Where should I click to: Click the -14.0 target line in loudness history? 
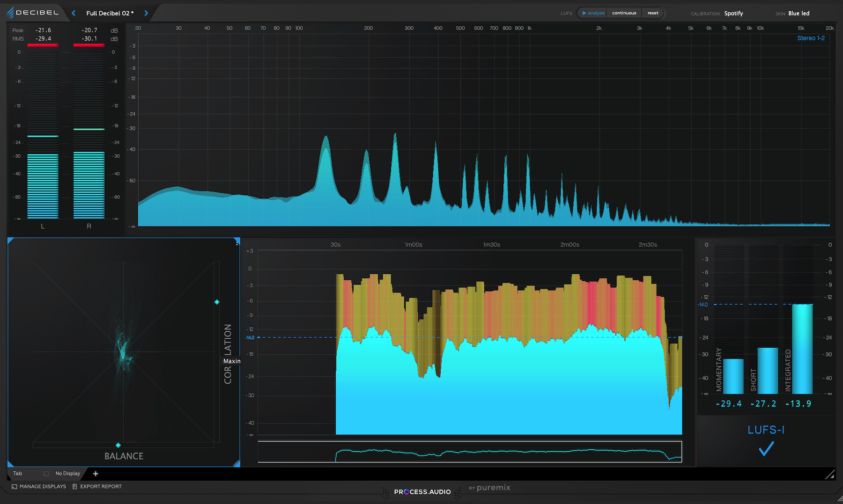[470, 337]
